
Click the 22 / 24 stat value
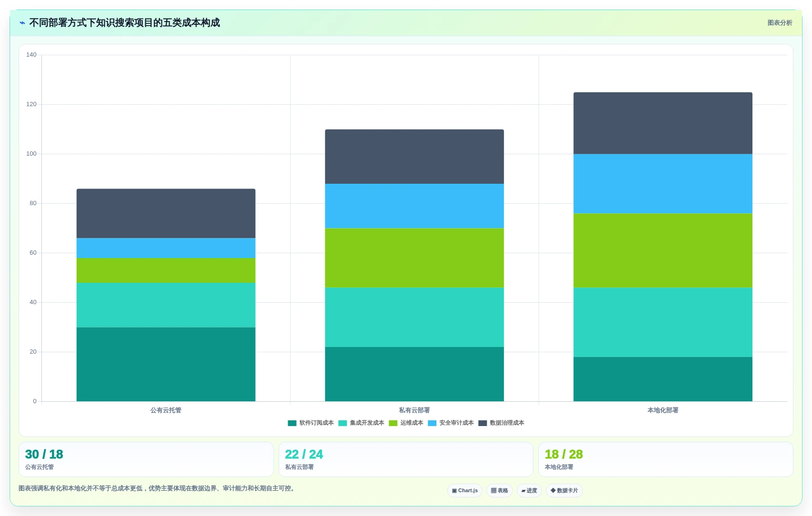pos(304,455)
